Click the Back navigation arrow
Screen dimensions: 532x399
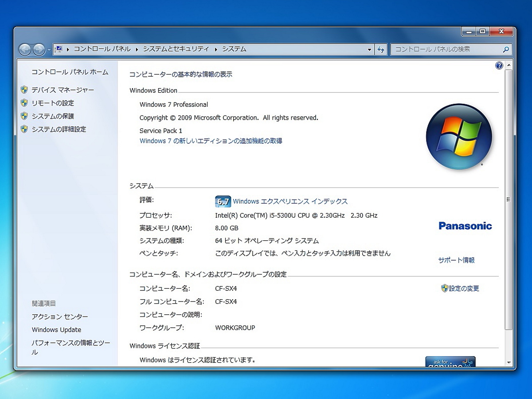pos(25,49)
